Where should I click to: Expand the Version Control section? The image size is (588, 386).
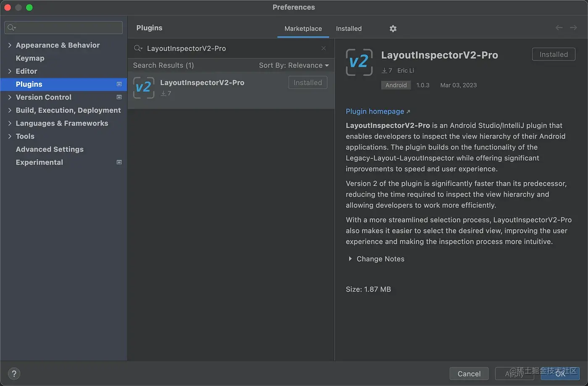(x=10, y=97)
